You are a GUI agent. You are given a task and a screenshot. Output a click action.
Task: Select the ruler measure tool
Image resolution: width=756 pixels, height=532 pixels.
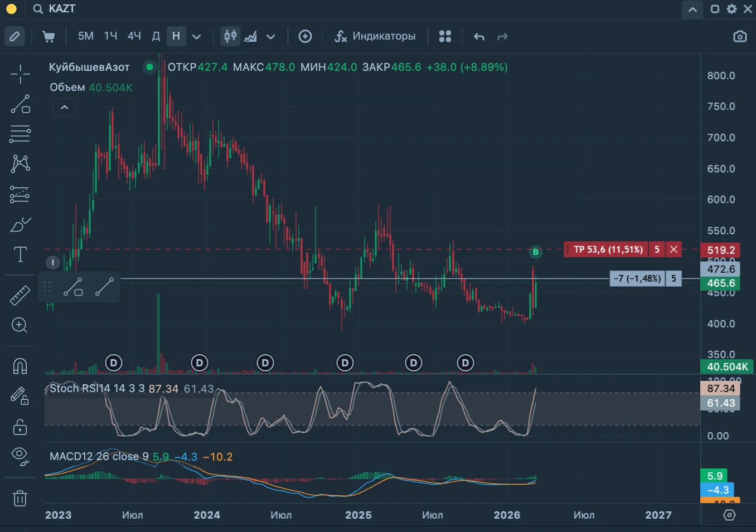[20, 295]
